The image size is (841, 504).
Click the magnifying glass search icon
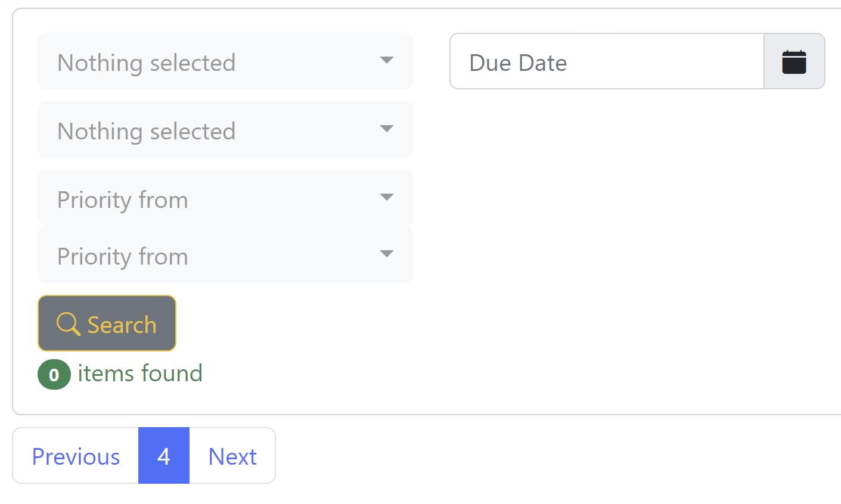[68, 324]
